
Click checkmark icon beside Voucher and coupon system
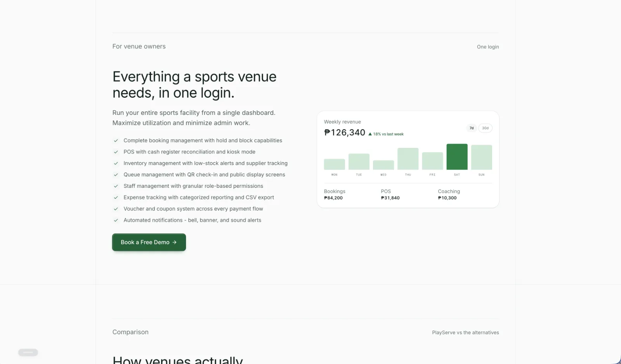116,209
